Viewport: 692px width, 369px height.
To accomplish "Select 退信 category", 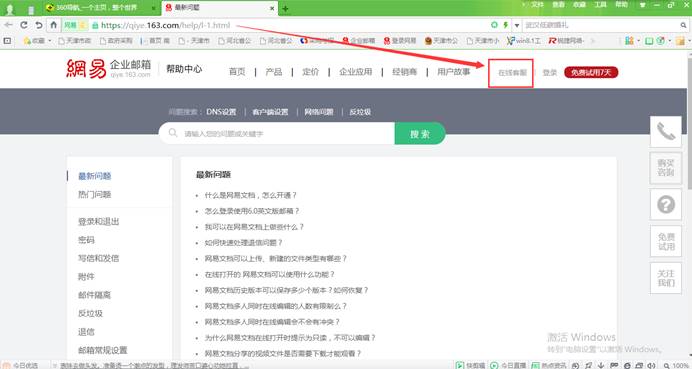I will pyautogui.click(x=86, y=332).
